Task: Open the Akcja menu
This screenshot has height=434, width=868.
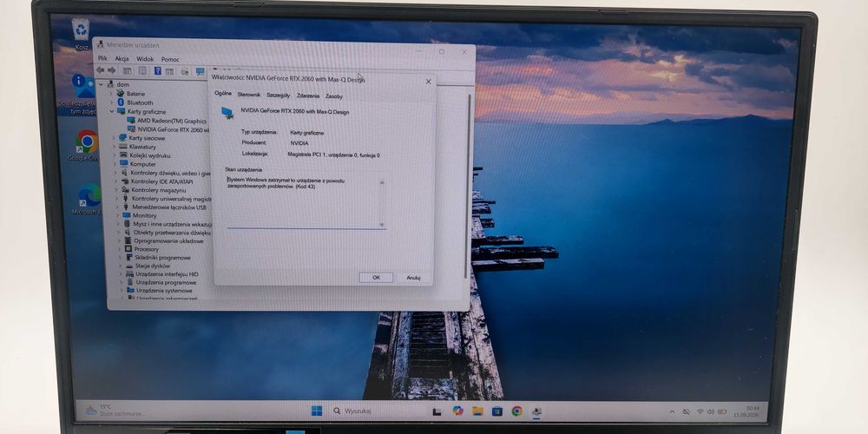Action: pyautogui.click(x=122, y=58)
